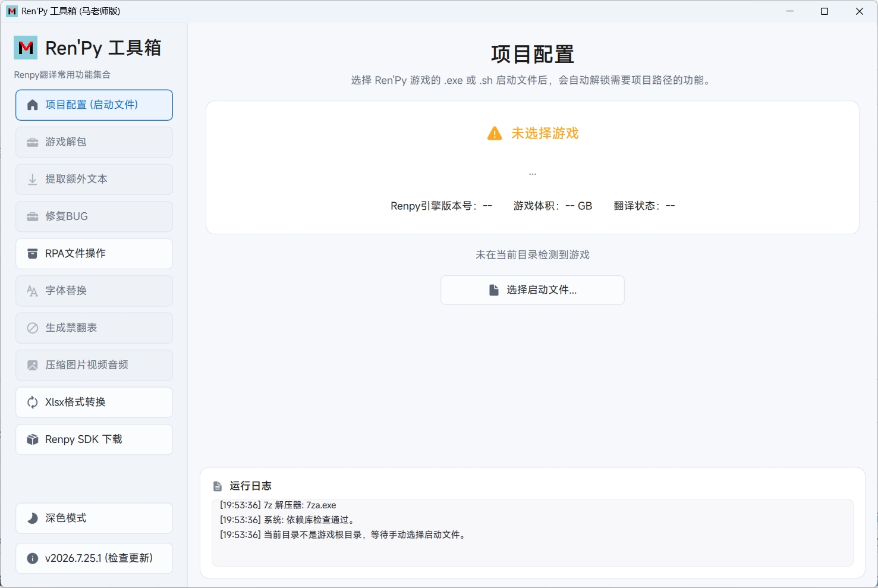Screen dimensions: 878x588
Task: Click the image icon beside 压缩图片视频音频
Action: tap(33, 365)
